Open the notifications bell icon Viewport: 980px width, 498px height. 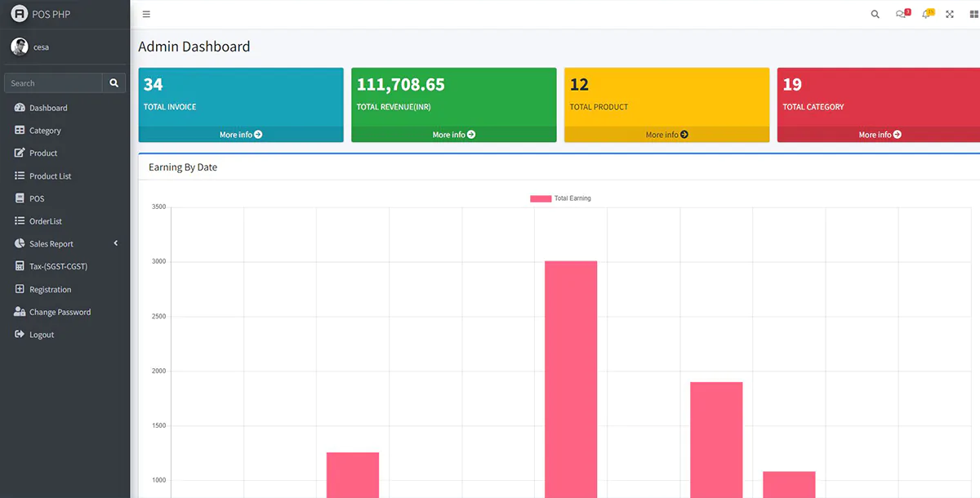point(926,15)
